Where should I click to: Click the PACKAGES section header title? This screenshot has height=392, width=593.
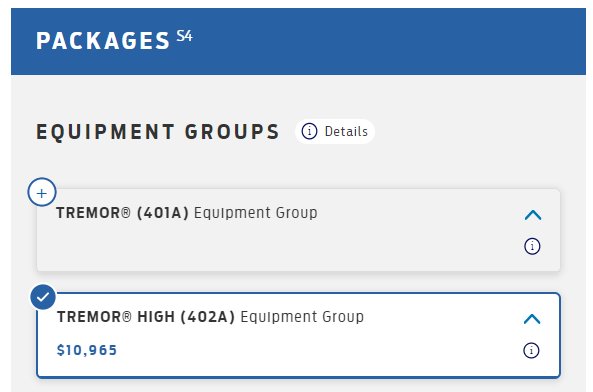103,40
